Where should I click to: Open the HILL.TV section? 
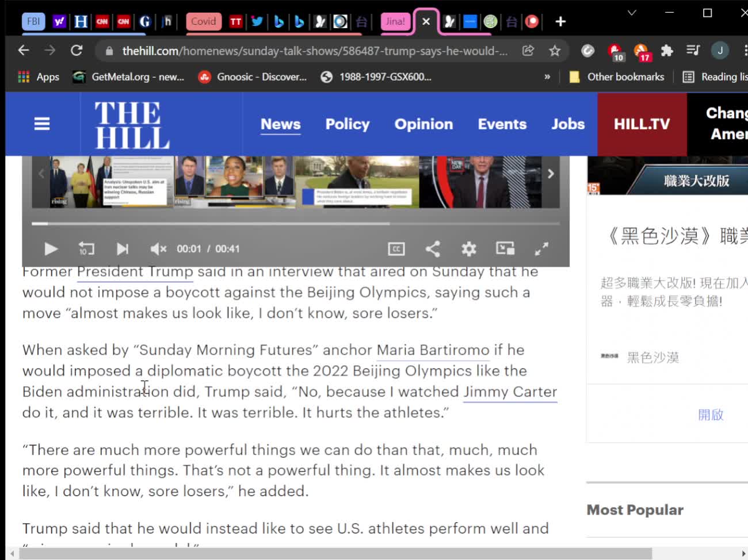[642, 124]
